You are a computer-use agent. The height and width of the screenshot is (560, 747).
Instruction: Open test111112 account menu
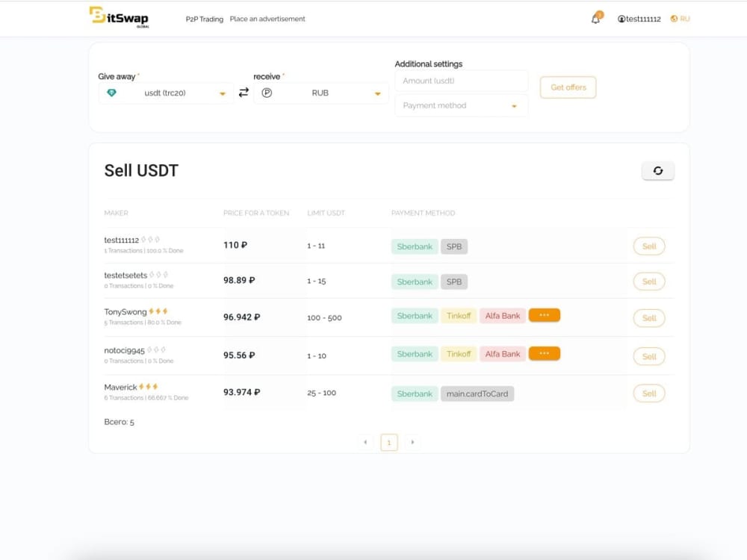pos(639,19)
